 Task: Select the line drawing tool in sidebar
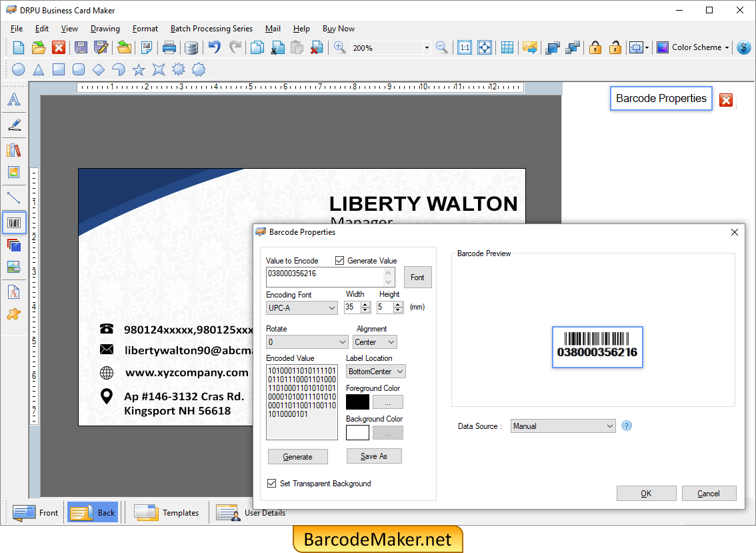click(x=14, y=198)
